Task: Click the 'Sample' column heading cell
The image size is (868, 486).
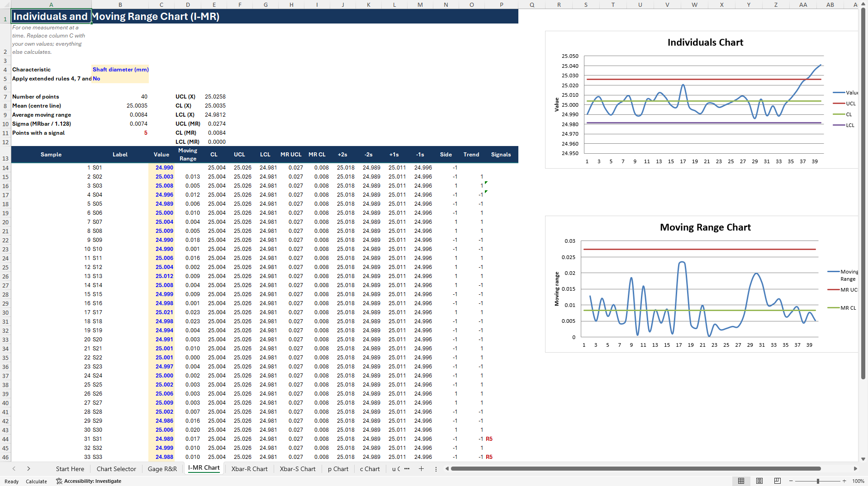Action: [x=51, y=155]
